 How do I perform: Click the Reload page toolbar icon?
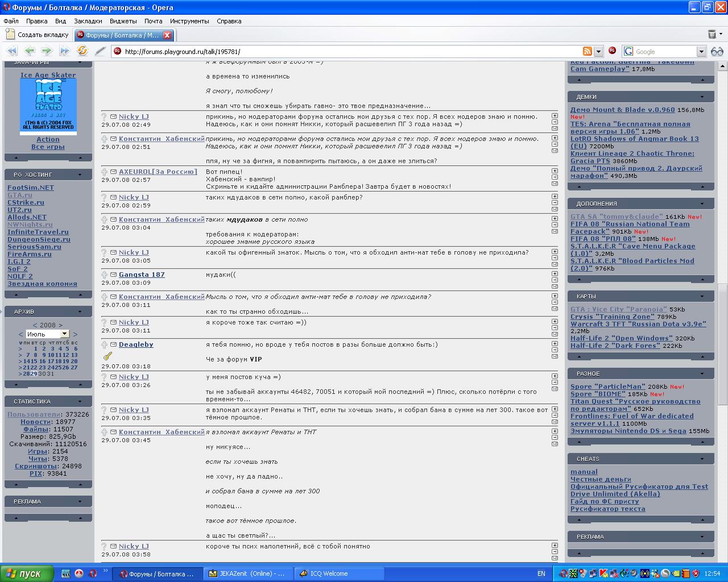82,51
